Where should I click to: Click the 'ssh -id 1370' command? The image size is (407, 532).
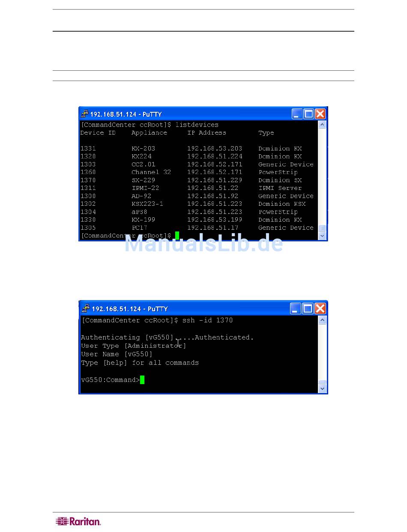click(208, 320)
